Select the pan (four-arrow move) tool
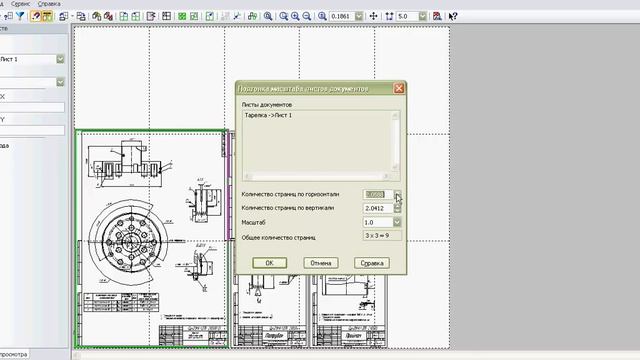The height and width of the screenshot is (360, 640). (373, 16)
